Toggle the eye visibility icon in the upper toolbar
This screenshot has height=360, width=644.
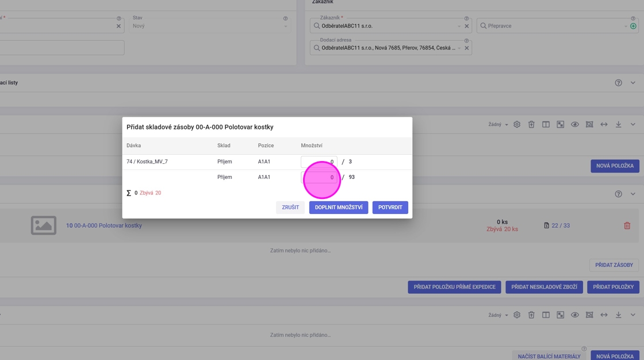[574, 124]
